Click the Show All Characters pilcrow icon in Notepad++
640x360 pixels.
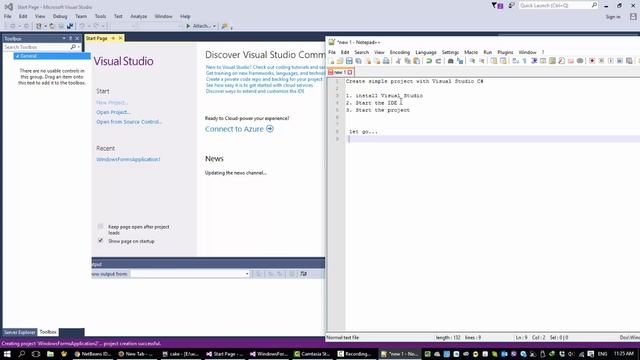(524, 61)
